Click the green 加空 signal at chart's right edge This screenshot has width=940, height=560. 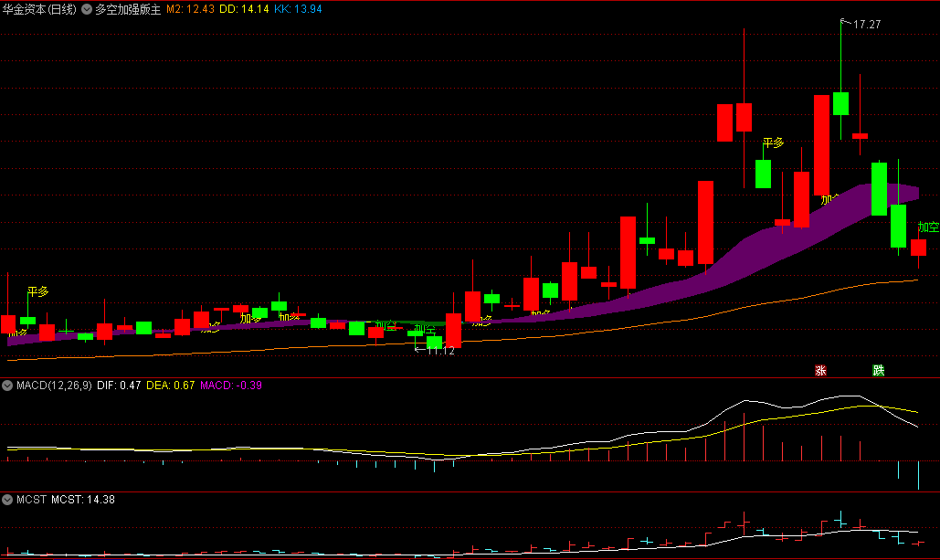coord(929,227)
